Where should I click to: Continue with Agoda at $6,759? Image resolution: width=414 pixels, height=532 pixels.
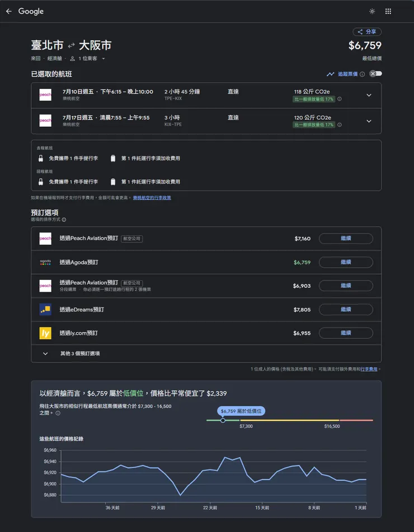click(346, 262)
